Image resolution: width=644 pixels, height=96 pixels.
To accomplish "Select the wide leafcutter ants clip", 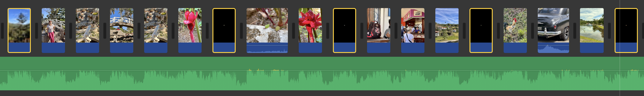I will click(x=267, y=30).
